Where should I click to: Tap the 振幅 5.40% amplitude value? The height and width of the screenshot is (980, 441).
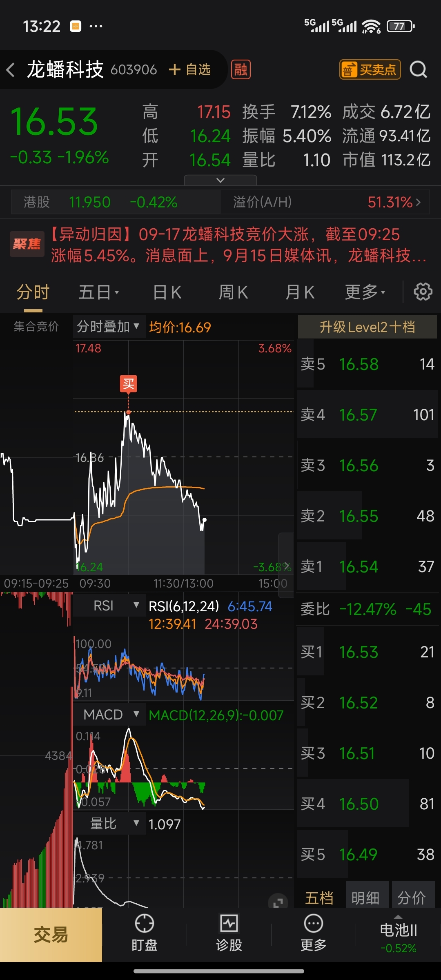click(x=286, y=136)
